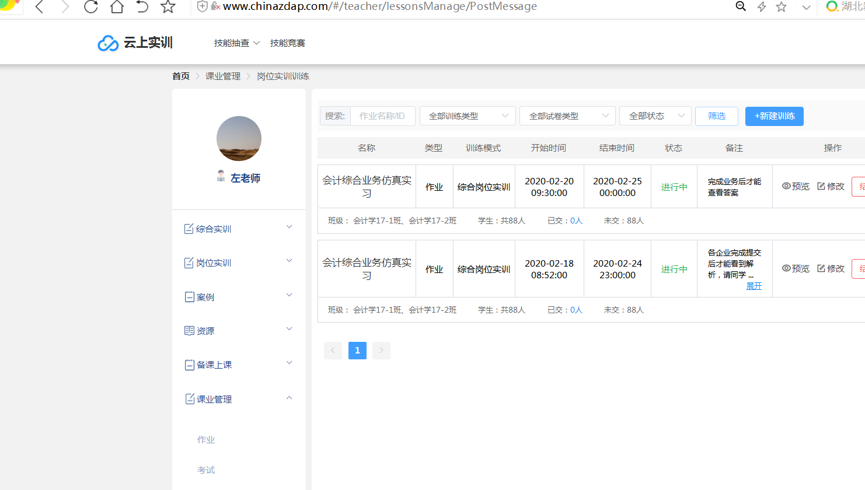Preview the second training with 预览
The height and width of the screenshot is (490, 865).
click(796, 269)
